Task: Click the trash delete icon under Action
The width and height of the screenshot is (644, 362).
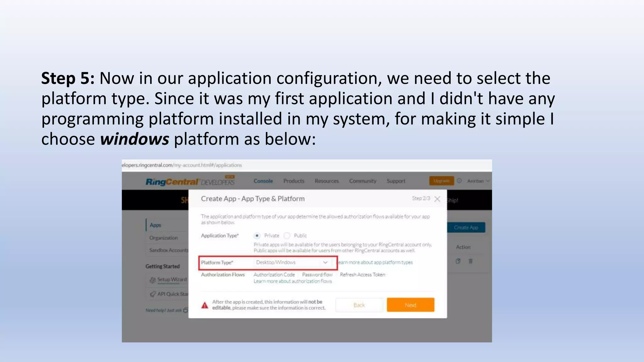Action: [470, 261]
